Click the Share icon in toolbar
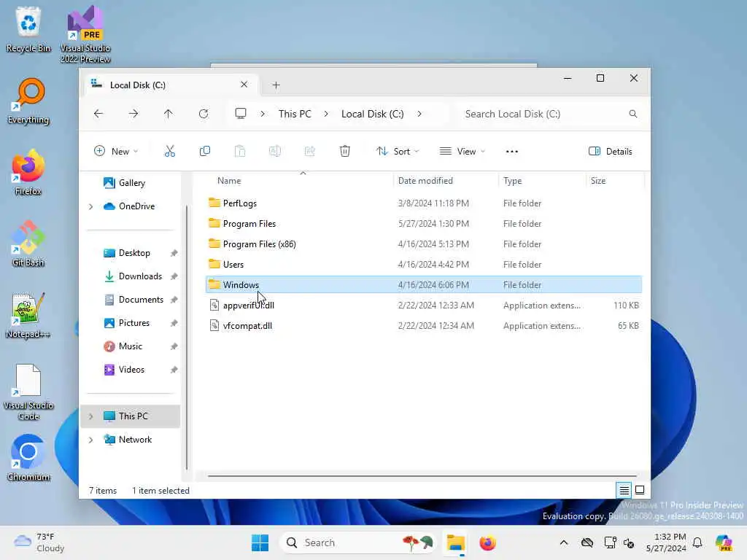This screenshot has width=747, height=560. pyautogui.click(x=309, y=152)
